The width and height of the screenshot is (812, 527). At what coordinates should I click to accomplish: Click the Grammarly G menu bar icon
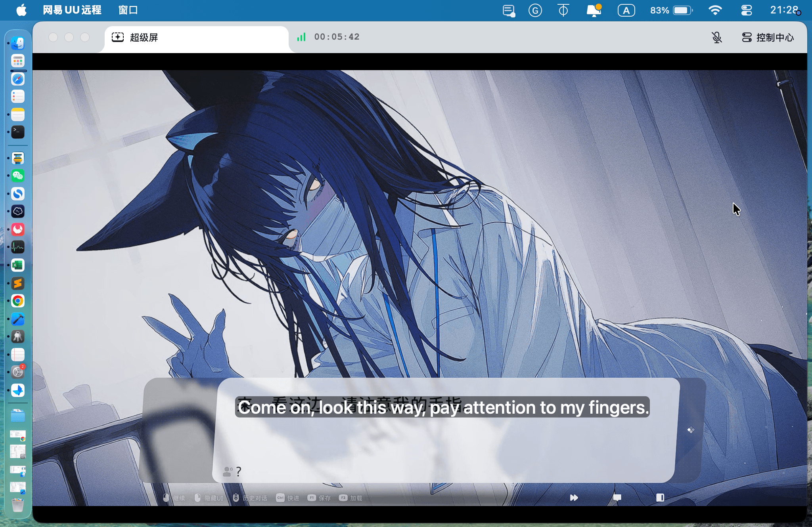pyautogui.click(x=535, y=10)
